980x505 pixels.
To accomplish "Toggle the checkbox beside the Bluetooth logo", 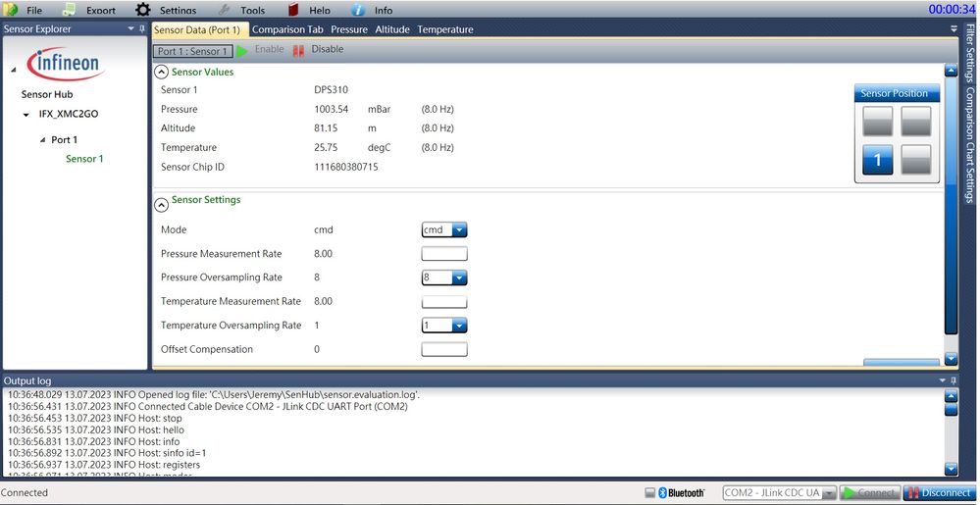I will 649,493.
